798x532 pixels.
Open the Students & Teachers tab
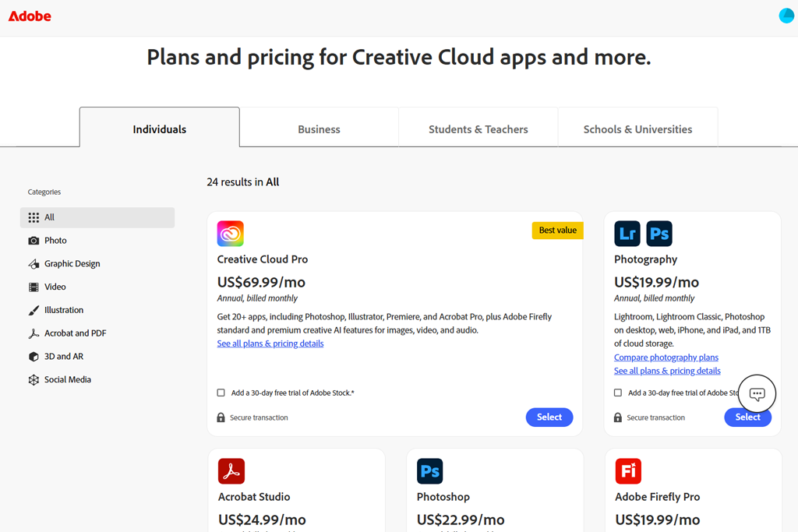click(478, 127)
